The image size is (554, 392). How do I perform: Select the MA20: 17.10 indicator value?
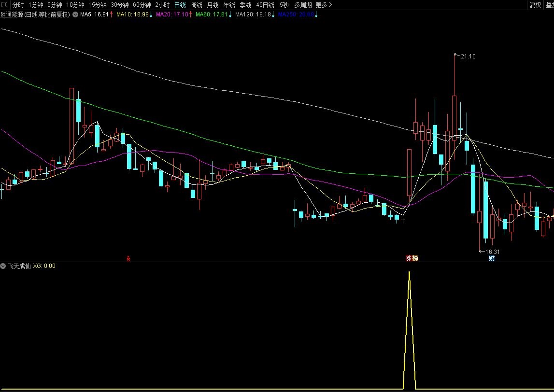pos(174,14)
